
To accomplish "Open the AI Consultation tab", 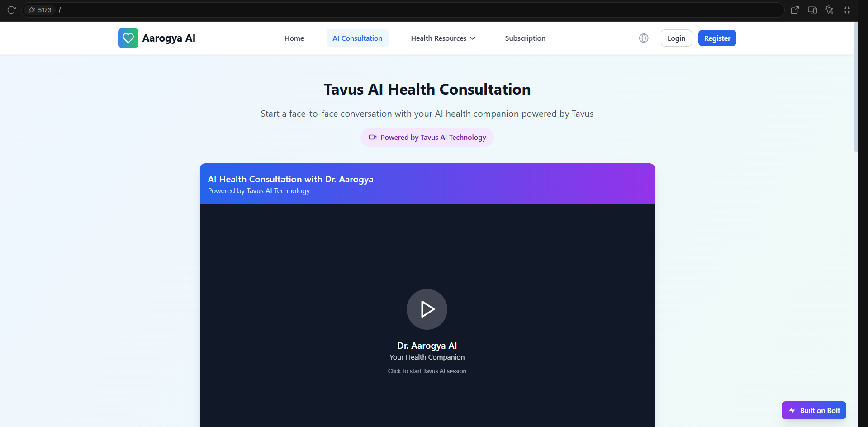I will pos(357,38).
